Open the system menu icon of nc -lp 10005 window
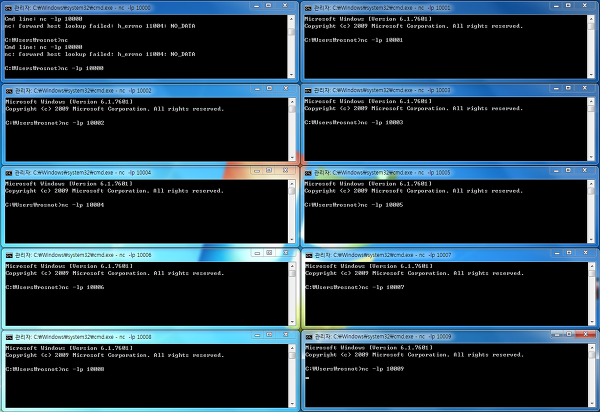Viewport: 600px width, 412px height. (x=308, y=173)
